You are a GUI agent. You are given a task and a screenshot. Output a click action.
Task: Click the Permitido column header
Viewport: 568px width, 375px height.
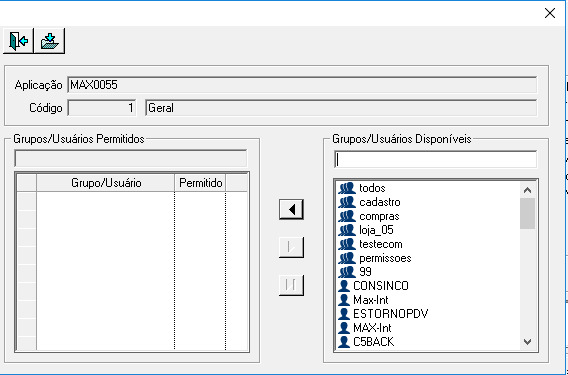point(200,183)
